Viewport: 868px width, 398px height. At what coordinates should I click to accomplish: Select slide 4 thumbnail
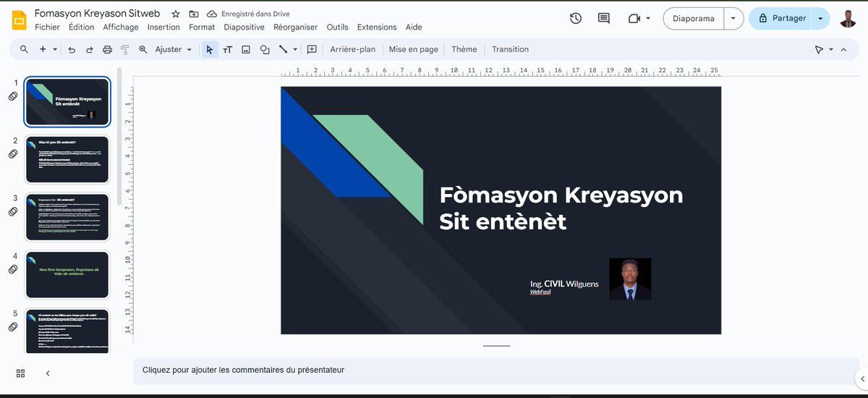[67, 274]
